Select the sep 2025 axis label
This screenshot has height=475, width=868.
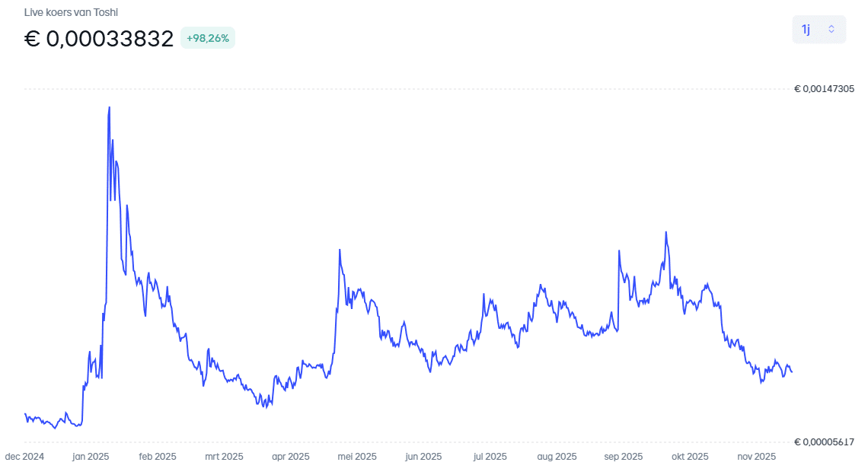coord(624,457)
